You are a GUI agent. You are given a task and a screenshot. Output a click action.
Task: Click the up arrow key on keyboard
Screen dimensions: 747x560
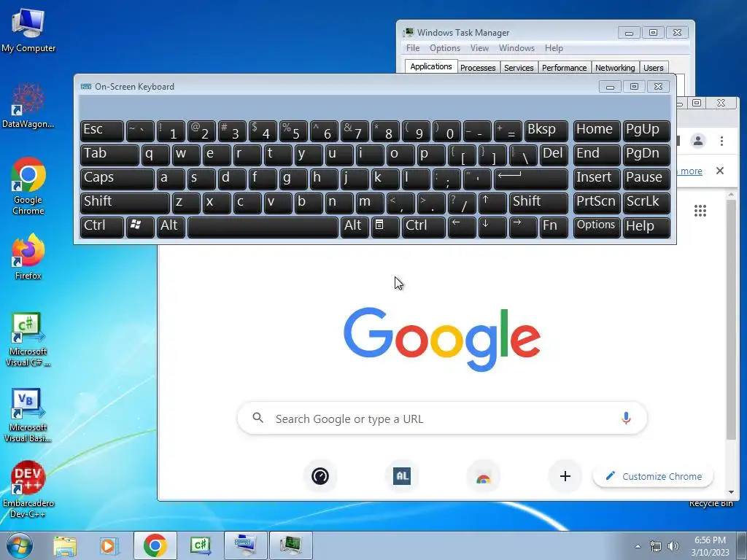(492, 203)
